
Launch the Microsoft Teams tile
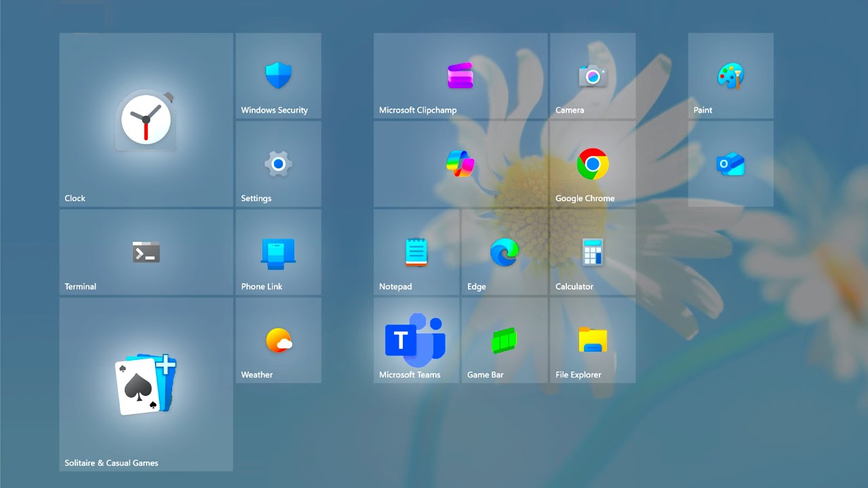pyautogui.click(x=416, y=340)
